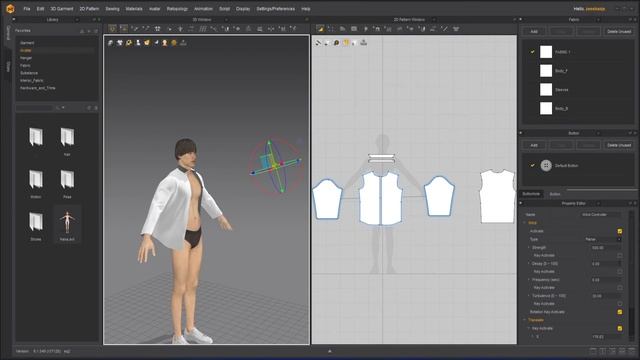The image size is (640, 360).
Task: Click the orange garment render icon in 3D viewport
Action: [147, 42]
